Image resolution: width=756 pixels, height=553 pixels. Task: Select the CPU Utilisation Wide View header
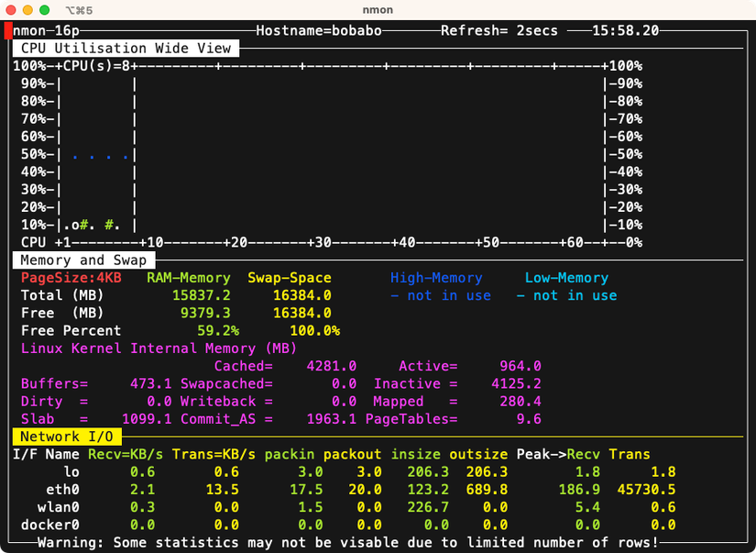tap(126, 48)
